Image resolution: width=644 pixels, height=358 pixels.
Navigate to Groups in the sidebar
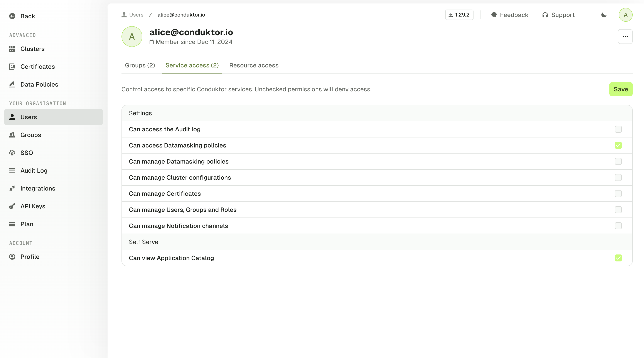click(54, 135)
